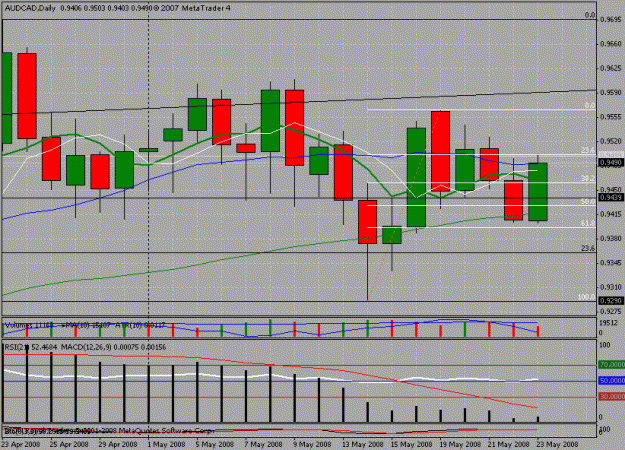This screenshot has width=625, height=450.
Task: Click the Fibonacci 38.2 level label
Action: point(588,179)
